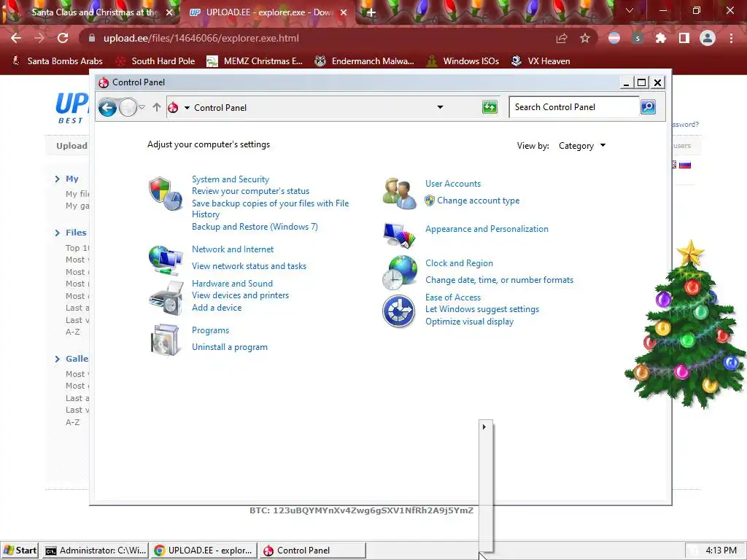Open Backup and Restore (Windows 7)

coord(255,227)
